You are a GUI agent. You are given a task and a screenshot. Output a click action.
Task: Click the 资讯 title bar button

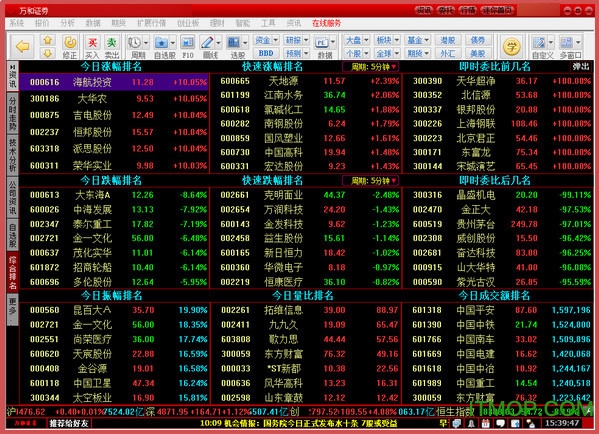tap(424, 10)
